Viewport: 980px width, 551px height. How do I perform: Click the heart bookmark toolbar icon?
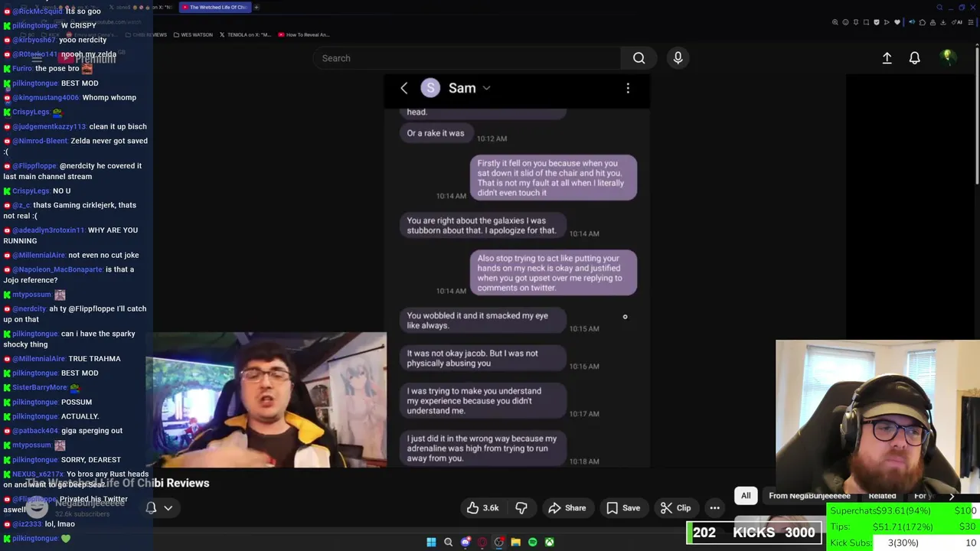(x=897, y=22)
